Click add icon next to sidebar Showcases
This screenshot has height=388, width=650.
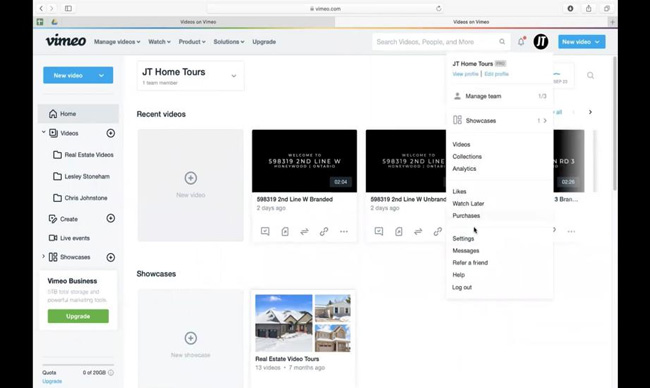pyautogui.click(x=111, y=257)
